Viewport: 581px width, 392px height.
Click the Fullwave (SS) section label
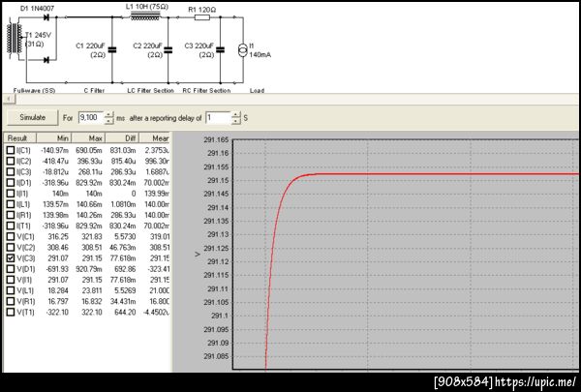pos(34,90)
